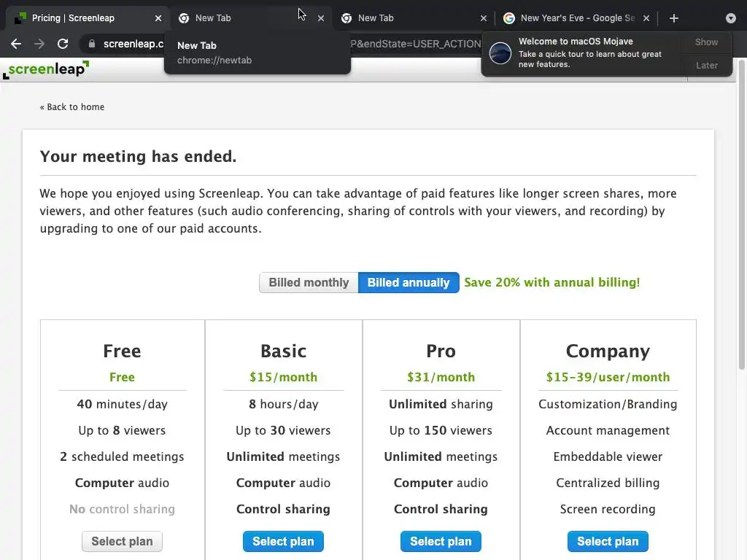Image resolution: width=747 pixels, height=560 pixels.
Task: Select plan under the Basic column
Action: click(x=283, y=542)
